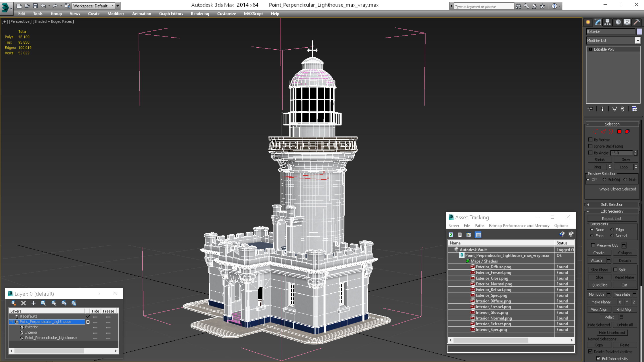
Task: Toggle Show End Result icon
Action: click(602, 109)
